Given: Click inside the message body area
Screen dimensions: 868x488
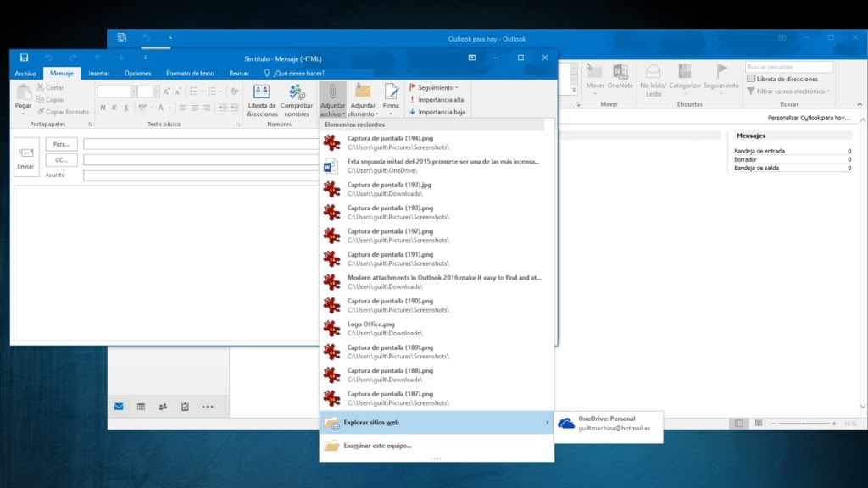Looking at the screenshot, I should pyautogui.click(x=166, y=263).
